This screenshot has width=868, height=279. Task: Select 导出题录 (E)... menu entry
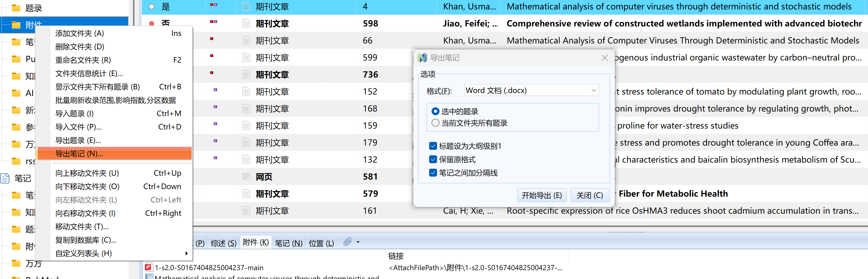tap(114, 140)
